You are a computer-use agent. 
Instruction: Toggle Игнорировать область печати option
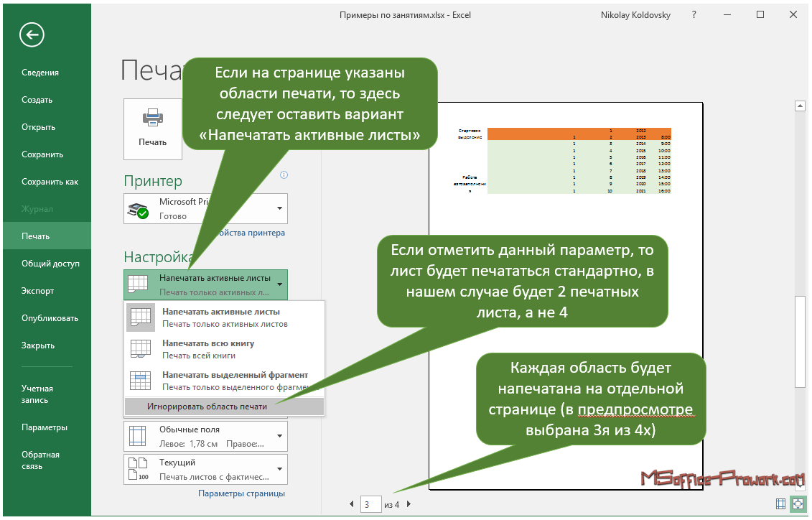(225, 407)
